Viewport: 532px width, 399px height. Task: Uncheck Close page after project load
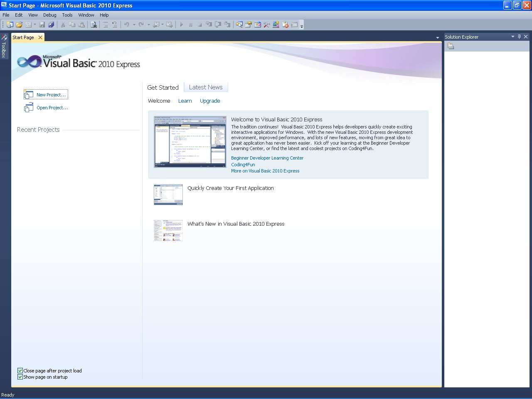[20, 370]
